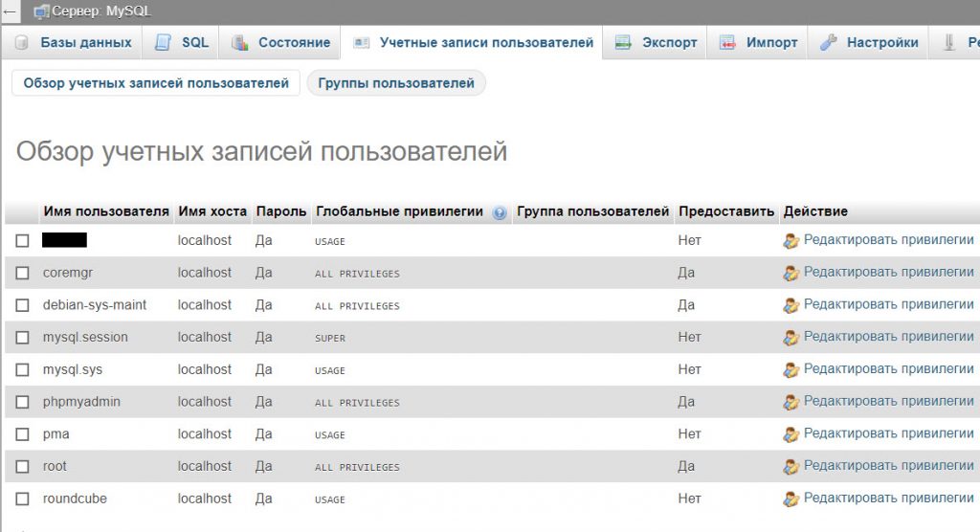Click the Учетные записи пользователей tab icon
This screenshot has height=532, width=980.
click(x=361, y=42)
